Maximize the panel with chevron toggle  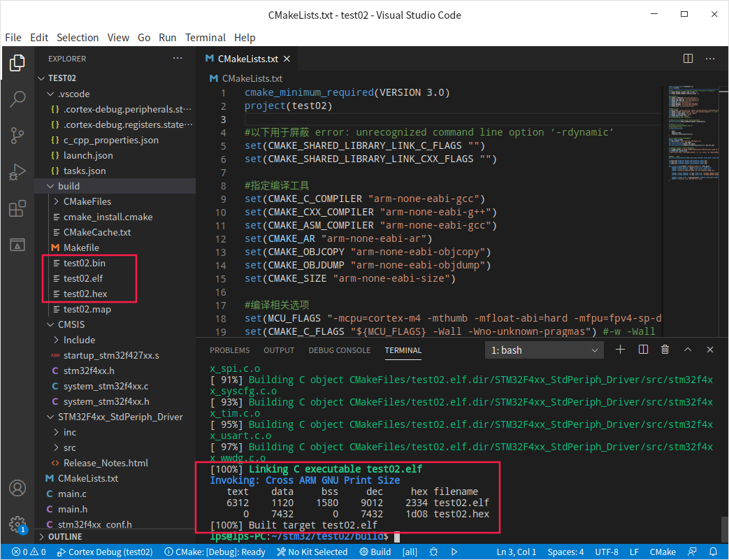[x=688, y=350]
